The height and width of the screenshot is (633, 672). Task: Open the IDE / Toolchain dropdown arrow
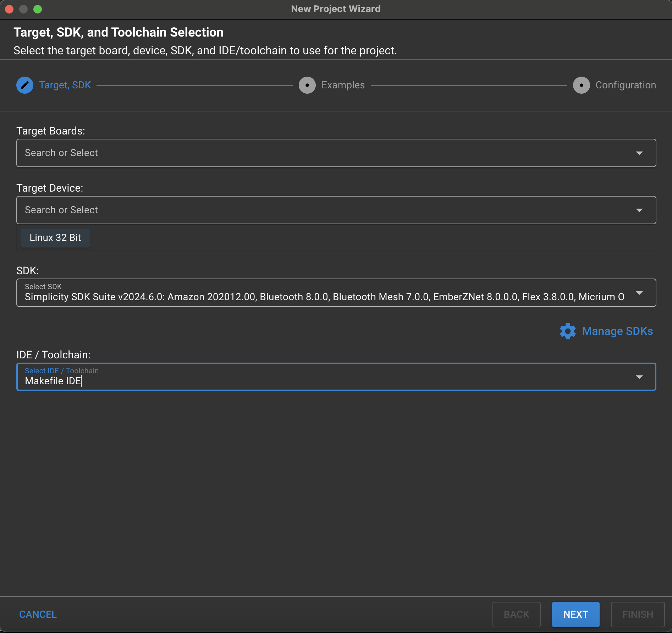tap(639, 377)
